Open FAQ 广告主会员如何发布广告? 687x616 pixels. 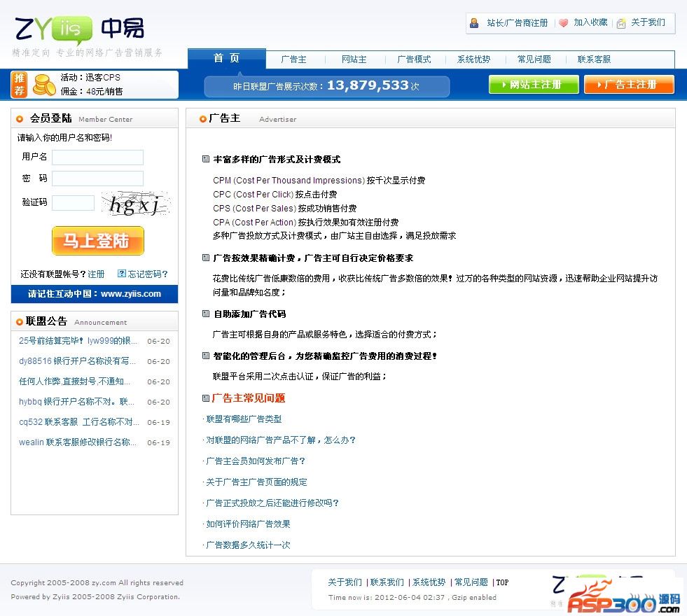pyautogui.click(x=256, y=461)
